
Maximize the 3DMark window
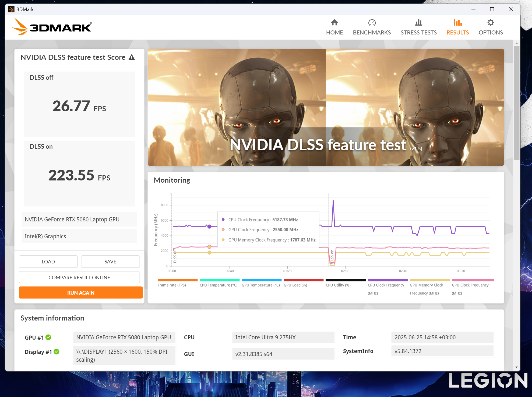(492, 9)
